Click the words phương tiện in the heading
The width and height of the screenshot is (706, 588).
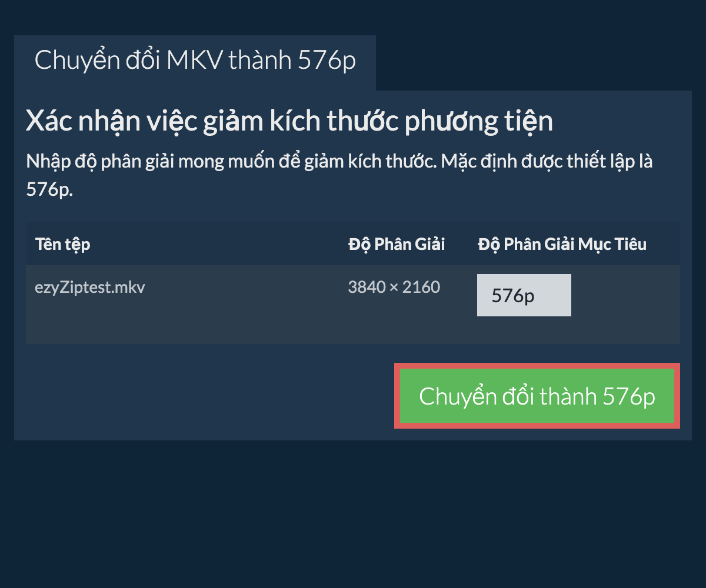point(479,122)
